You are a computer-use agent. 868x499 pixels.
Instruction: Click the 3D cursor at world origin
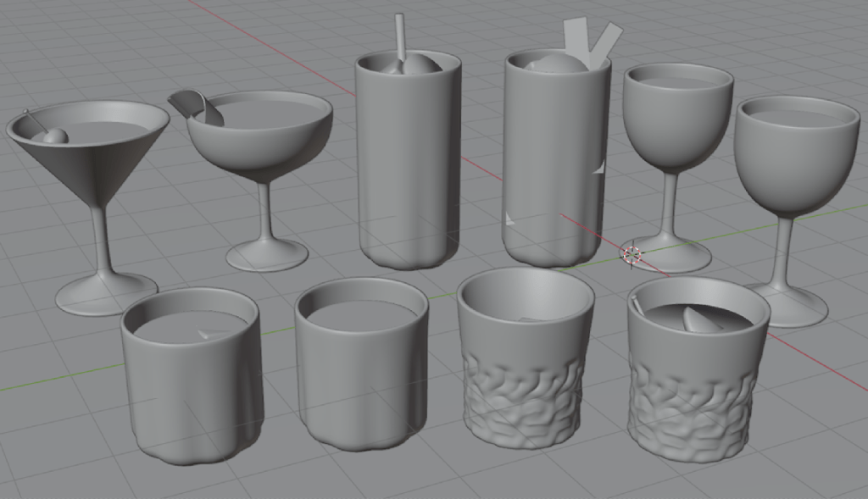pos(632,253)
